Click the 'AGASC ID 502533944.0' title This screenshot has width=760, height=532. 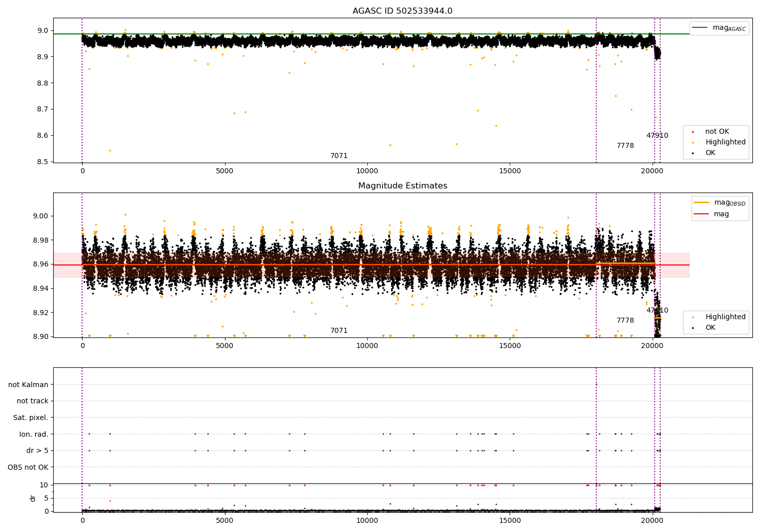pyautogui.click(x=402, y=11)
